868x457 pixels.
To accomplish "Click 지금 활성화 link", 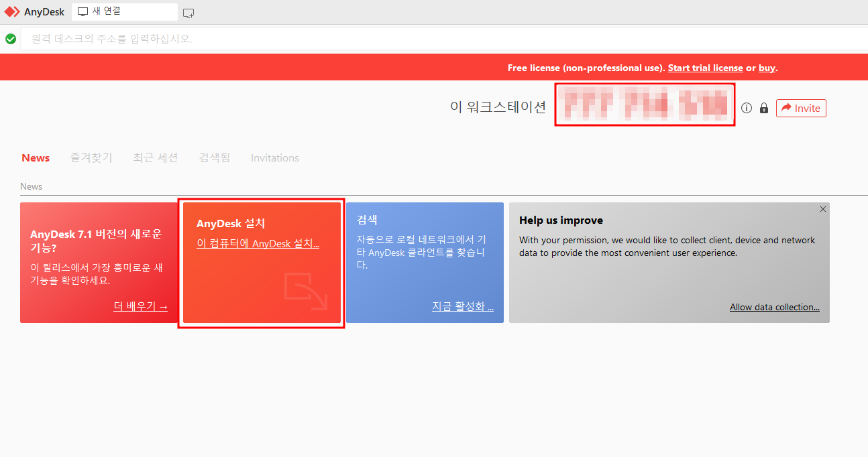I will 463,306.
